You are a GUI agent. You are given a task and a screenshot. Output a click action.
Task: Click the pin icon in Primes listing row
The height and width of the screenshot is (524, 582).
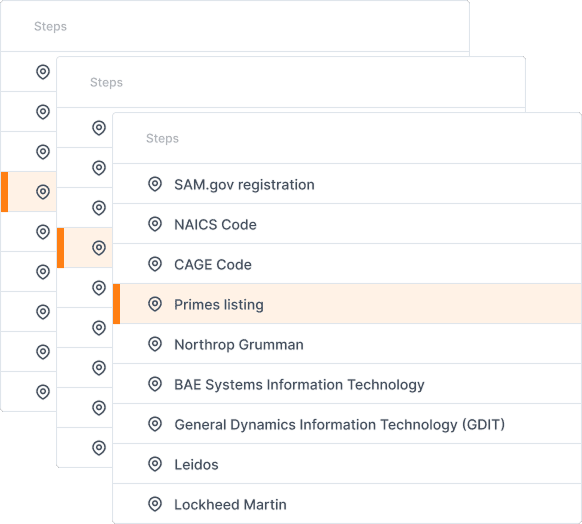point(155,304)
